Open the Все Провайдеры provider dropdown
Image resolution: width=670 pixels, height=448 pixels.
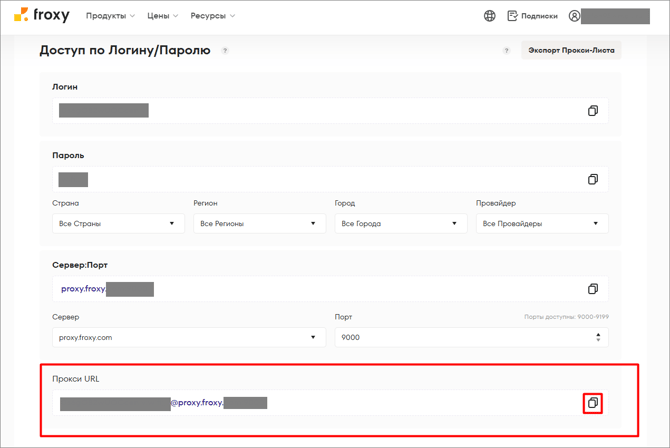click(542, 224)
